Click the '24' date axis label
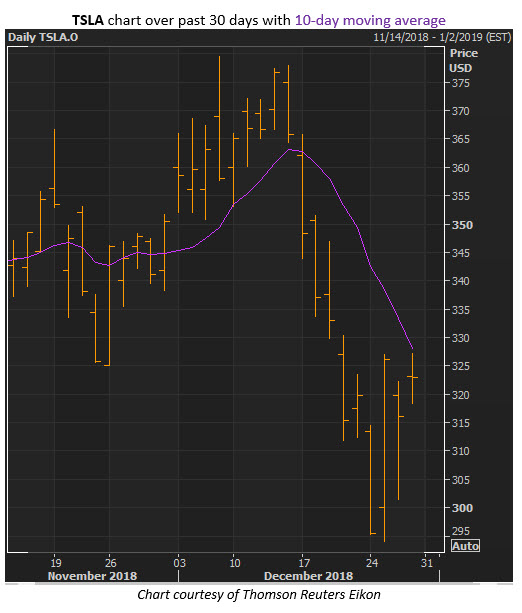The height and width of the screenshot is (613, 522). pos(372,563)
